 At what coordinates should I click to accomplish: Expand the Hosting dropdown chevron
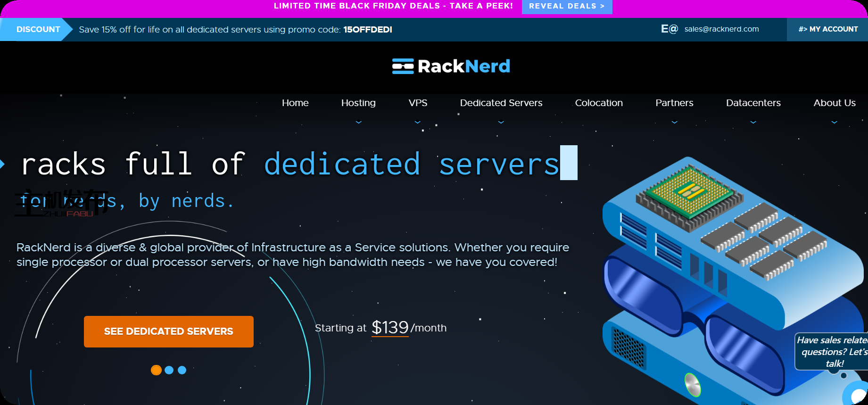358,122
